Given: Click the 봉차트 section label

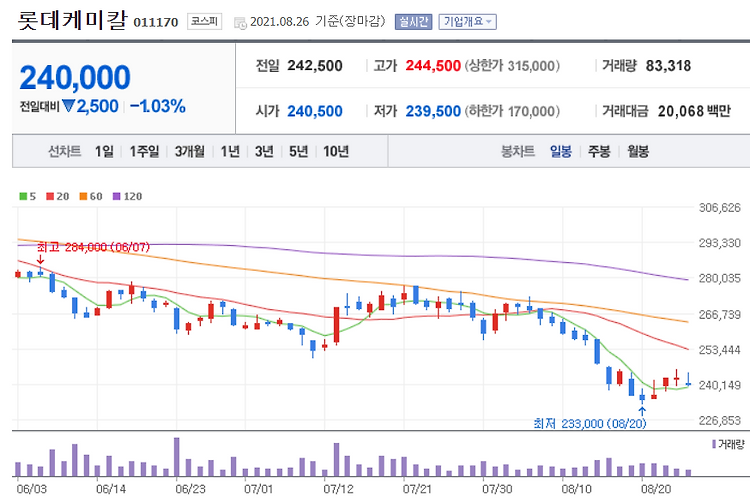Looking at the screenshot, I should click(518, 152).
